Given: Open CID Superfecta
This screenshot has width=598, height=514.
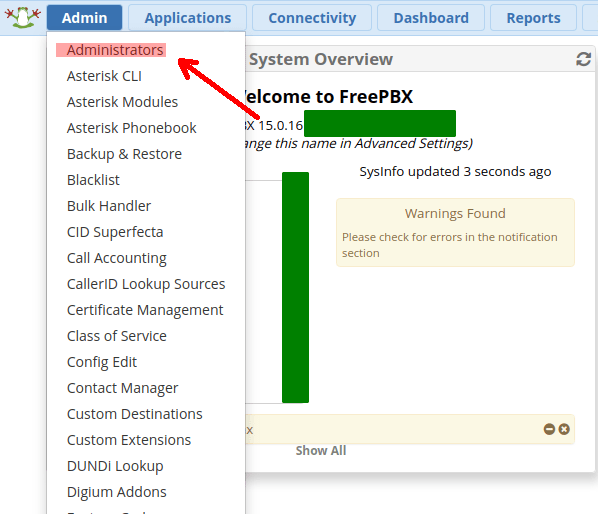Looking at the screenshot, I should tap(115, 232).
